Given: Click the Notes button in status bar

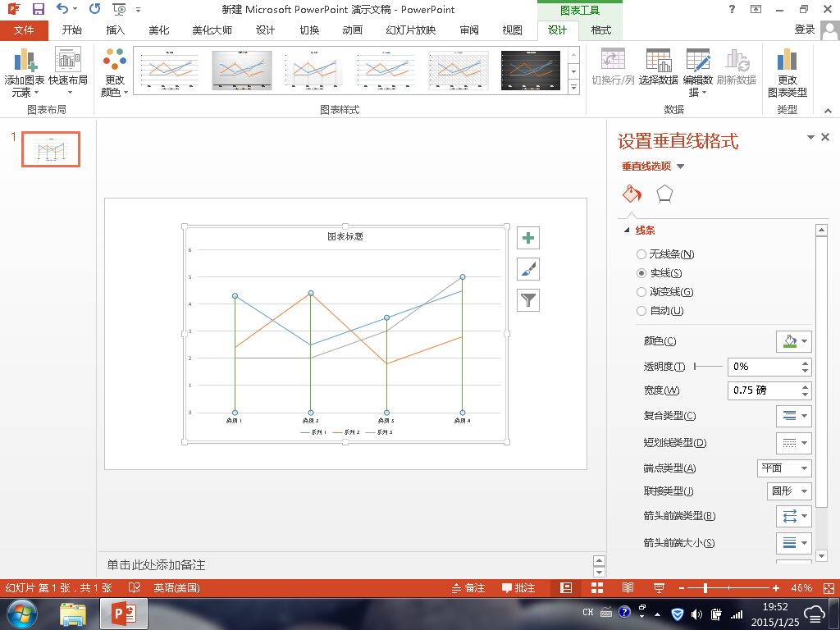Looking at the screenshot, I should (468, 588).
